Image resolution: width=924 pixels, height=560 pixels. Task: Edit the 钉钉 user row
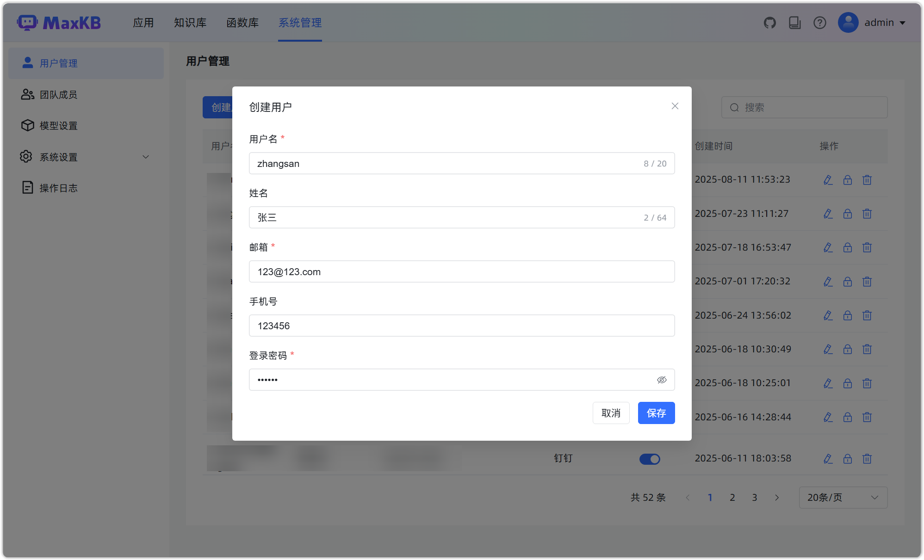coord(828,459)
